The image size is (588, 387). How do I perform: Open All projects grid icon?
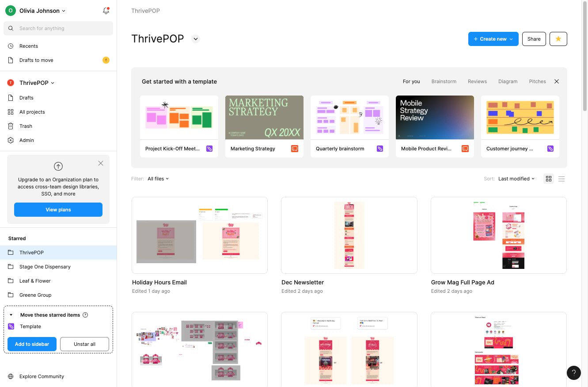coord(11,112)
